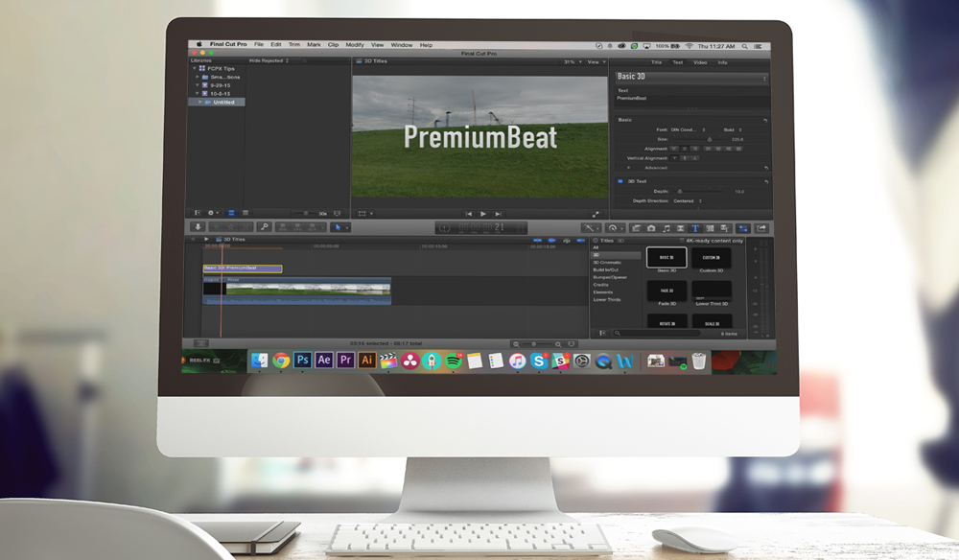Open the File menu
The height and width of the screenshot is (560, 959).
[259, 45]
